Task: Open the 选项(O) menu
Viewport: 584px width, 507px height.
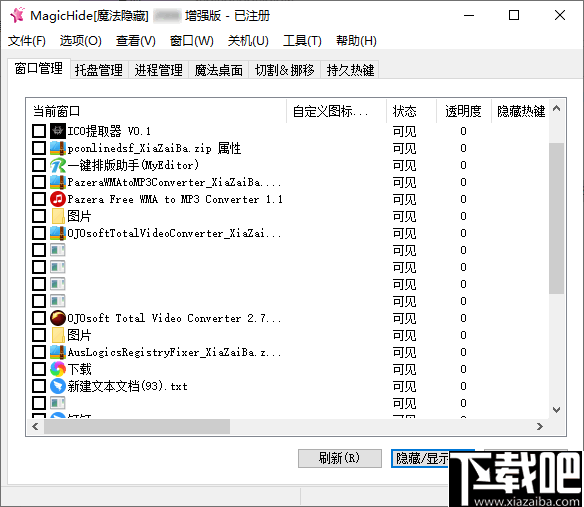Action: [x=80, y=41]
